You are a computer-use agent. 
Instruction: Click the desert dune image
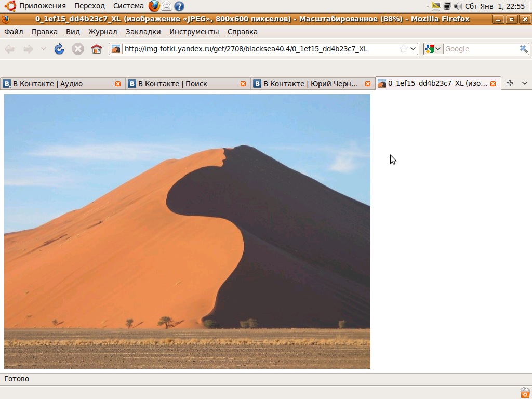187,231
